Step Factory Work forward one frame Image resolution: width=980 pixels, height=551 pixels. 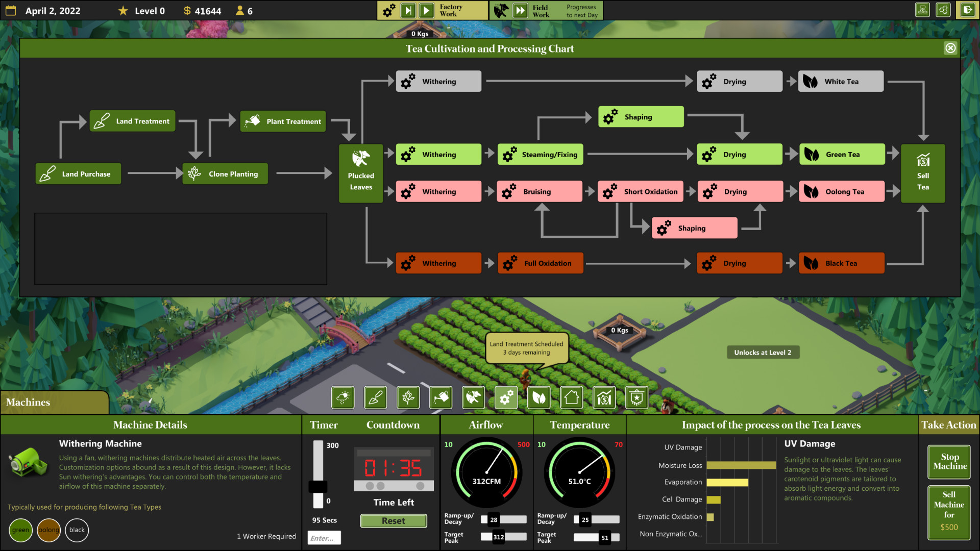pyautogui.click(x=408, y=10)
